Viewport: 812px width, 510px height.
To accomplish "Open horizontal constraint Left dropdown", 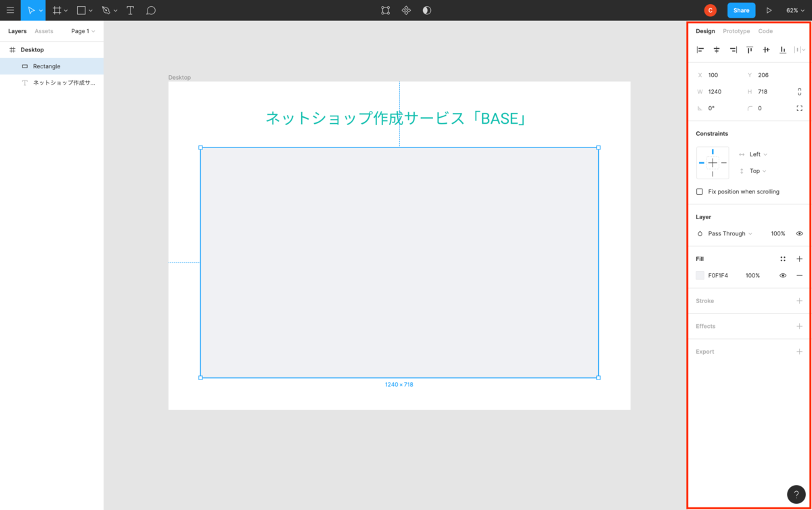I will pos(758,154).
